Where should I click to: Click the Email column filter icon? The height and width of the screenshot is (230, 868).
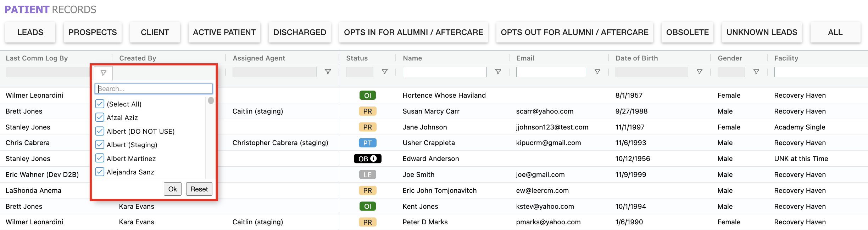(x=597, y=72)
